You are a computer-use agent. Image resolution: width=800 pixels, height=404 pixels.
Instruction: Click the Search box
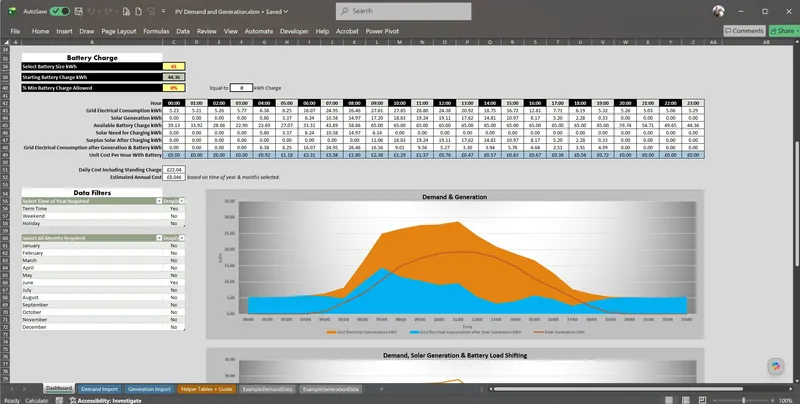(404, 11)
